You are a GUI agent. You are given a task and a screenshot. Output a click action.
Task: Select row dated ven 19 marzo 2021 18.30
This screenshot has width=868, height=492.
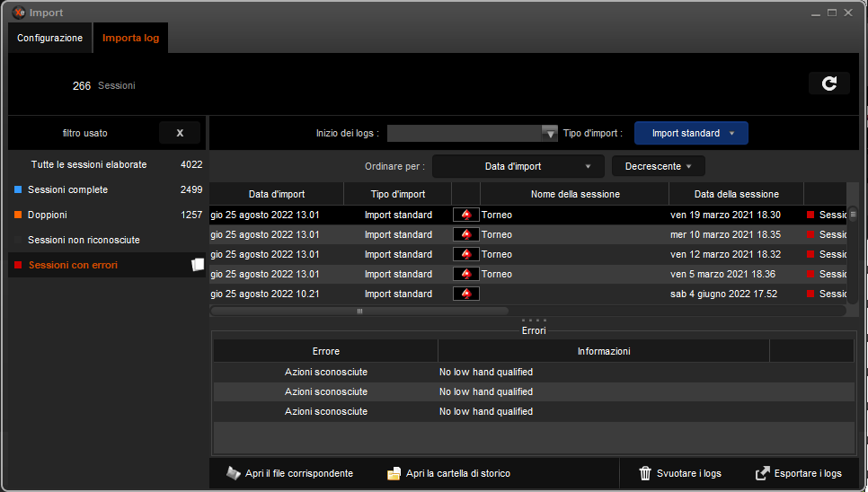point(528,215)
